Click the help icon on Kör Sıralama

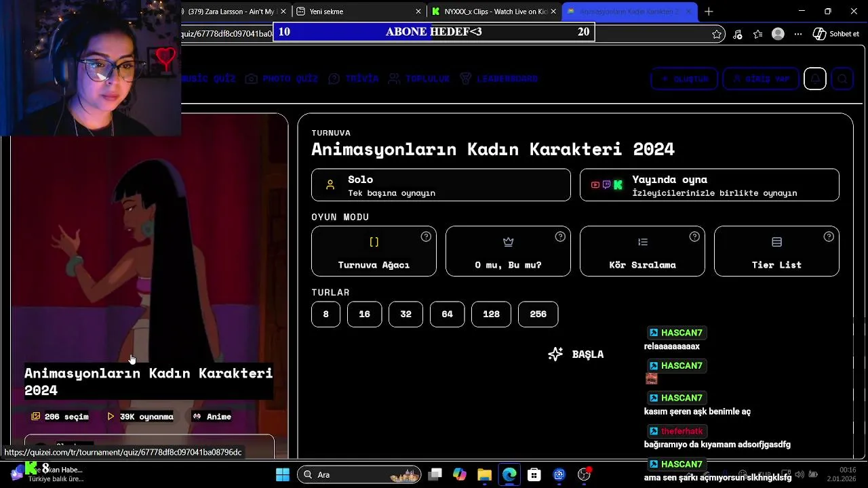[694, 237]
